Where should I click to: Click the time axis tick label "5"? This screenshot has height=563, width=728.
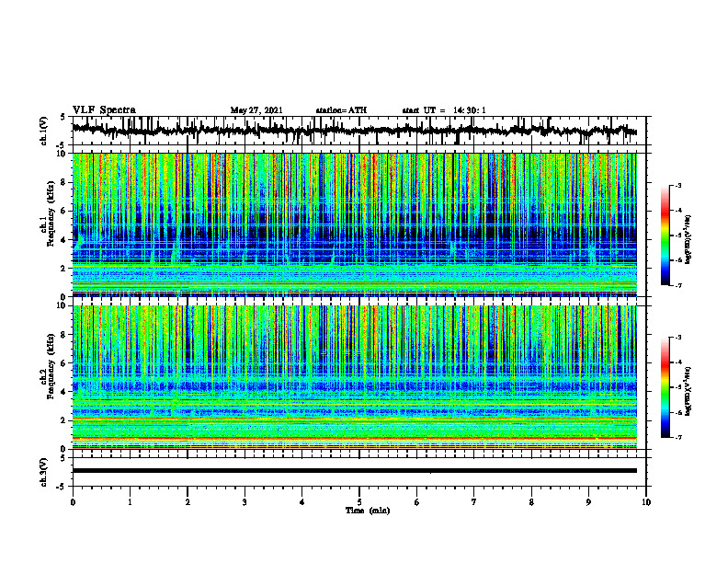(359, 502)
